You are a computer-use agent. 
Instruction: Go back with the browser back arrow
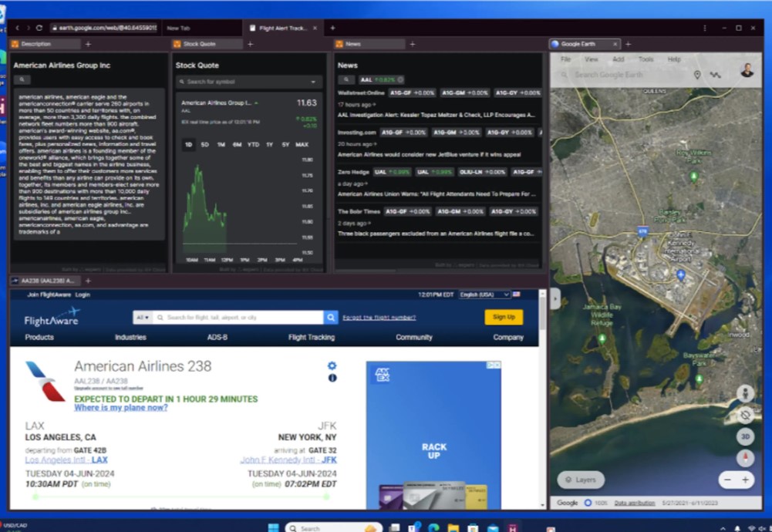pos(18,28)
